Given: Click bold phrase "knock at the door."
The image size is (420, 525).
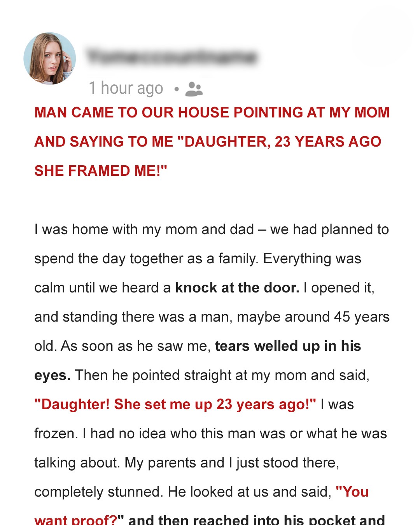Looking at the screenshot, I should pos(237,288).
